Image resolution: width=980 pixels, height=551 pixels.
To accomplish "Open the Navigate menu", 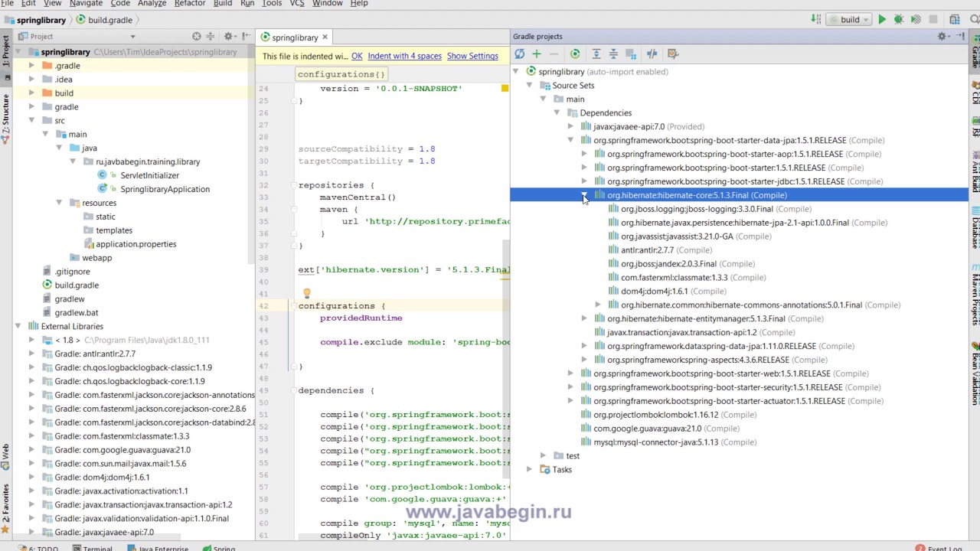I will point(86,4).
